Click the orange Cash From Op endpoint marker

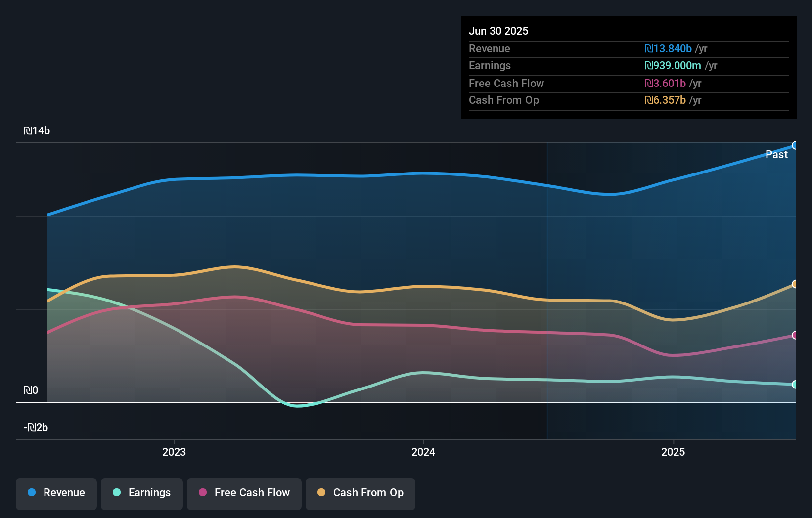pyautogui.click(x=795, y=284)
